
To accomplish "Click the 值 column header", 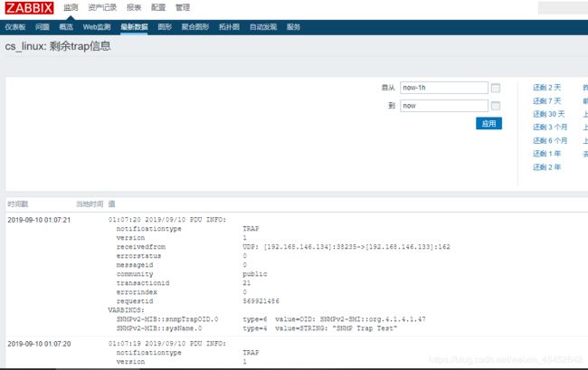I will coord(112,204).
